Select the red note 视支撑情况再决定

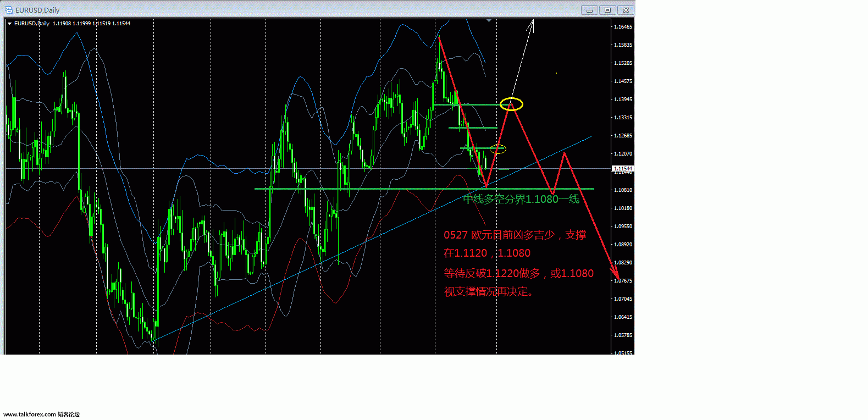coord(489,292)
